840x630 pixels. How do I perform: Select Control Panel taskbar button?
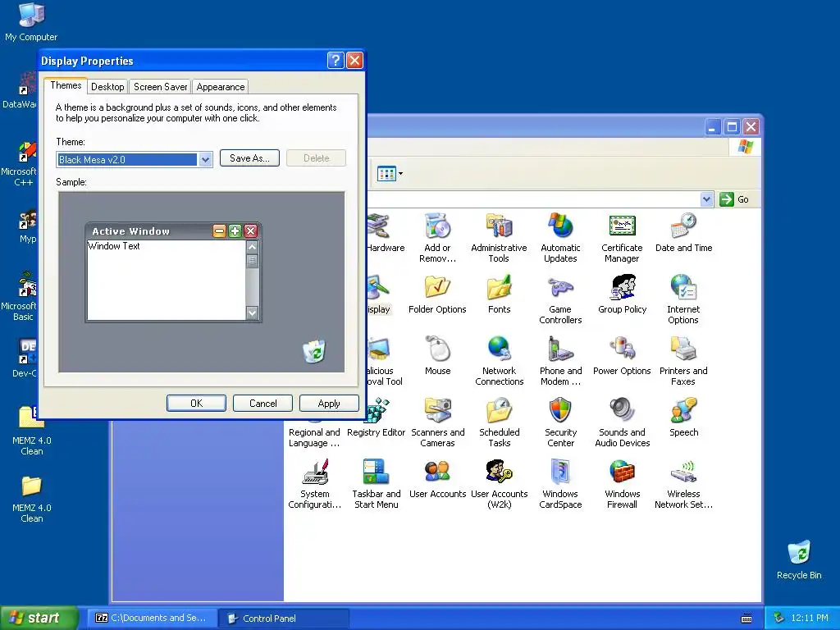tap(283, 619)
